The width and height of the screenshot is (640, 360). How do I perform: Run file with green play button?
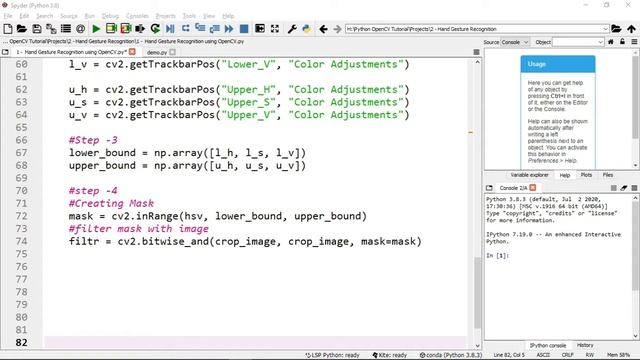96,29
